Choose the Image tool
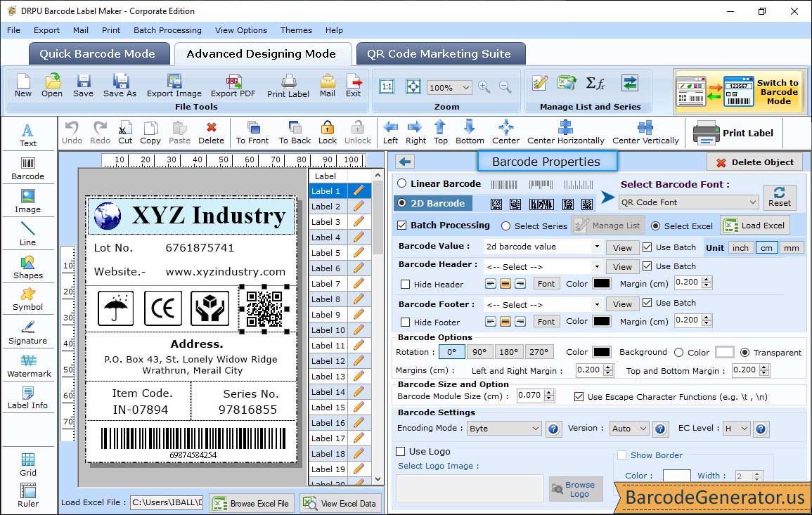 (28, 202)
